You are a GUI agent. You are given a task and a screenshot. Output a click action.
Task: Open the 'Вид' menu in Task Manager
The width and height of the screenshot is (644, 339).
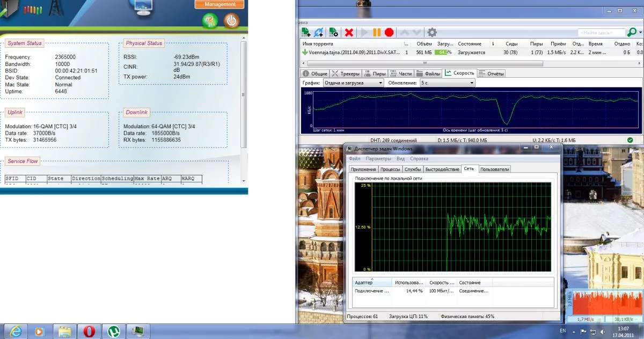pos(400,159)
